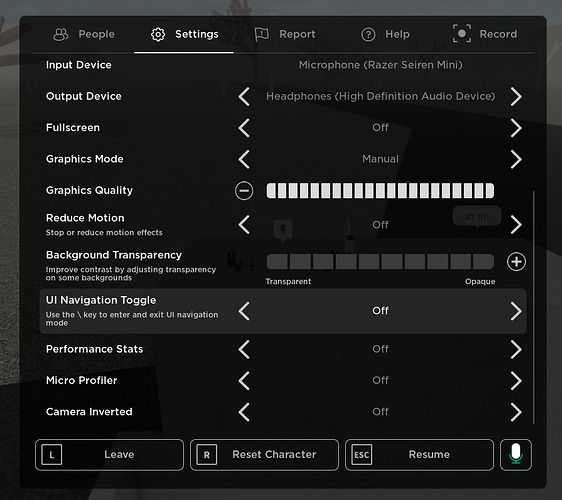Switch to the People tab
The image size is (562, 500).
pyautogui.click(x=84, y=34)
